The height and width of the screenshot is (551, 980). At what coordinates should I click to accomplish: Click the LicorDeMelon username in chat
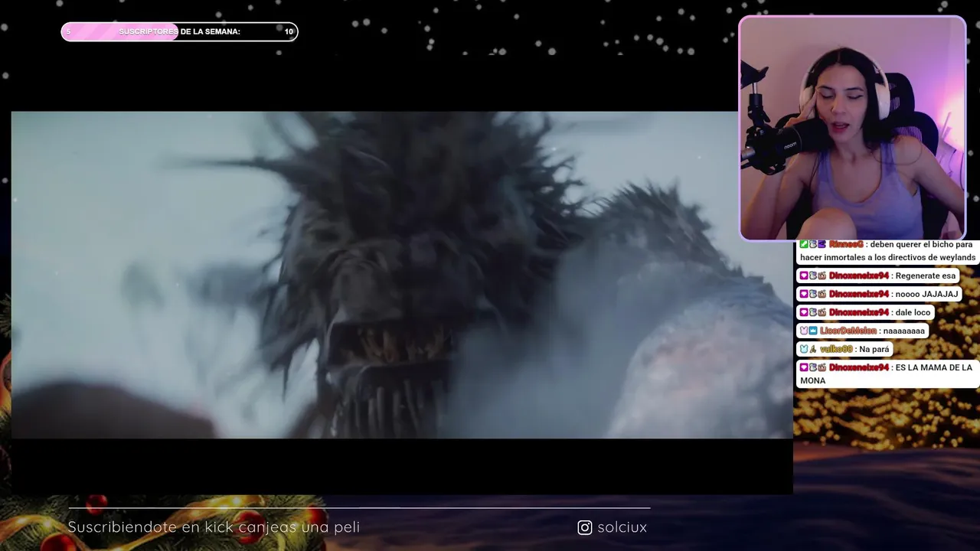848,331
